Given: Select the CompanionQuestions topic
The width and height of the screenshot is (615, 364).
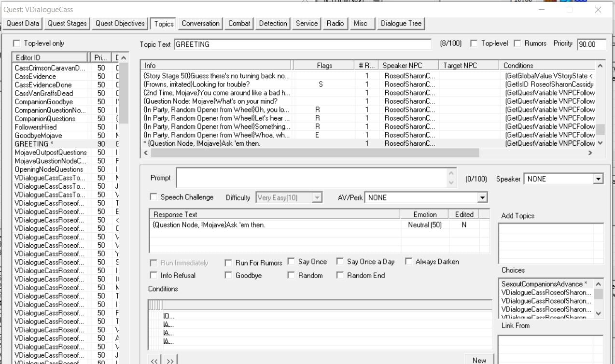Looking at the screenshot, I should point(45,119).
